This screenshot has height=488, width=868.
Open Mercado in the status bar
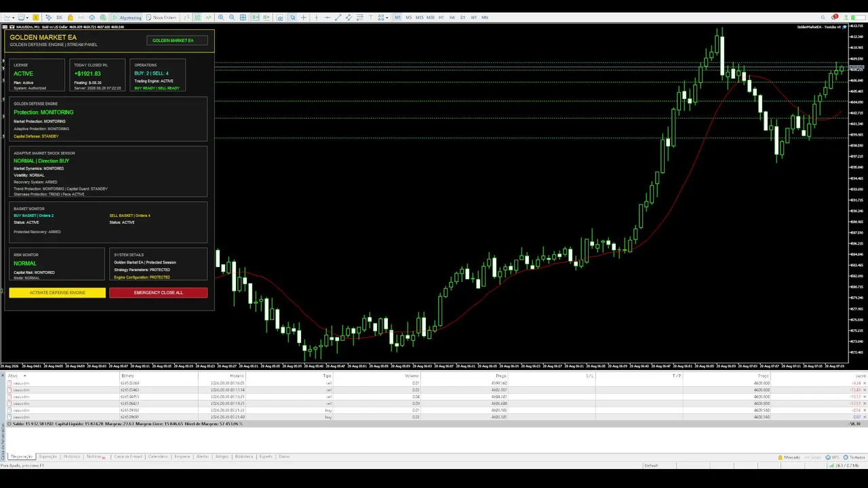click(x=788, y=457)
